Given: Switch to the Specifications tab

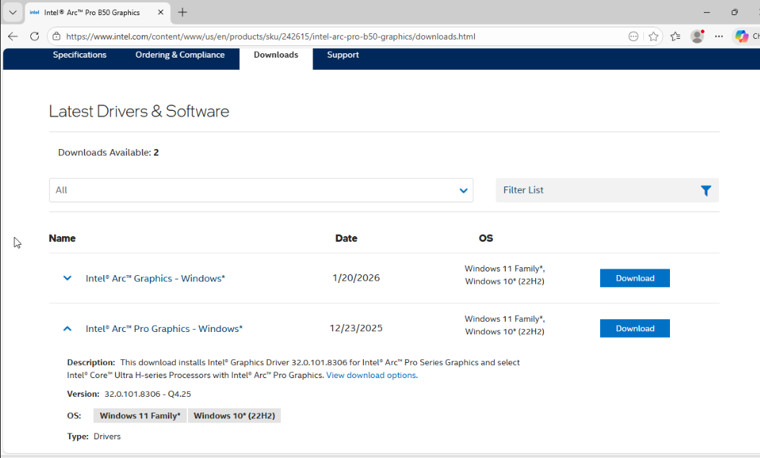Looking at the screenshot, I should click(x=79, y=55).
